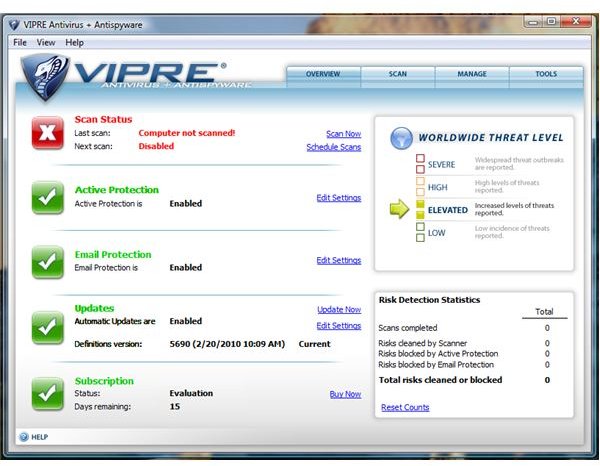This screenshot has width=600, height=466.
Task: Click the 'Evaluation' subscription status text
Action: 191,393
